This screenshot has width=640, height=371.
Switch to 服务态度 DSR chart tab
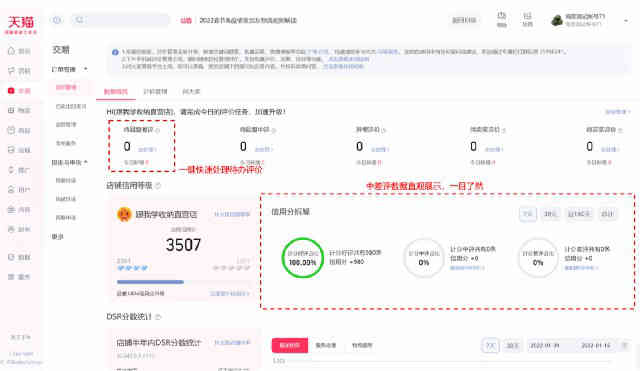[326, 345]
